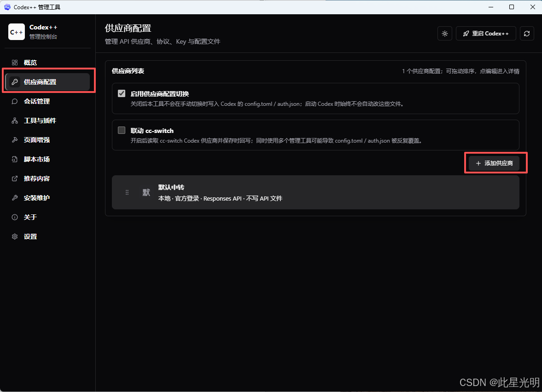
Task: Click the 概览 grid icon in sidebar
Action: [15, 63]
